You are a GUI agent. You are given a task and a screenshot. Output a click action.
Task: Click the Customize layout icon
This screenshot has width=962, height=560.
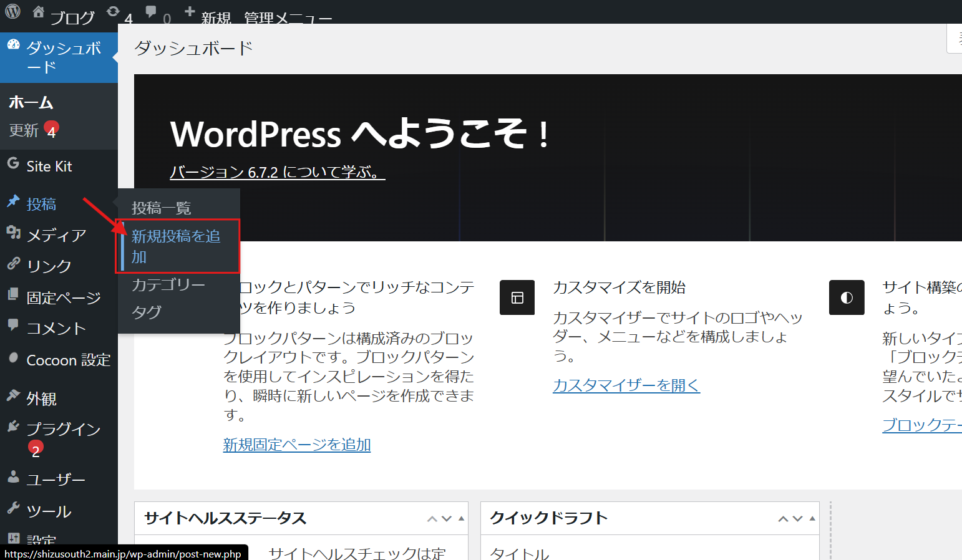click(517, 297)
